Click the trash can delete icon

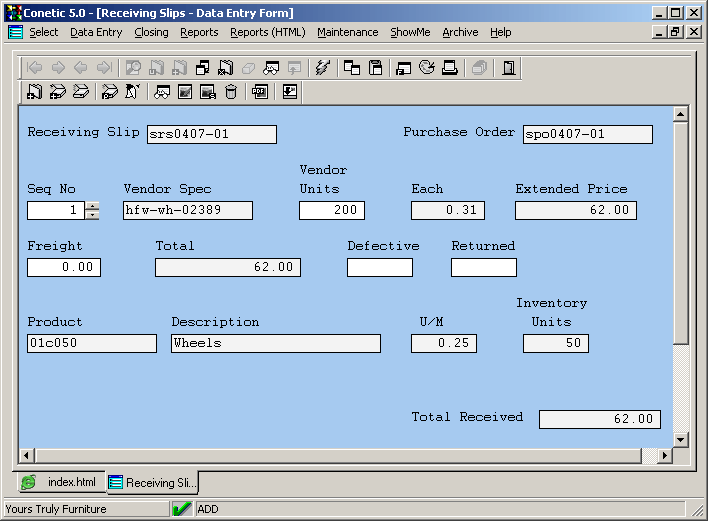click(x=231, y=92)
